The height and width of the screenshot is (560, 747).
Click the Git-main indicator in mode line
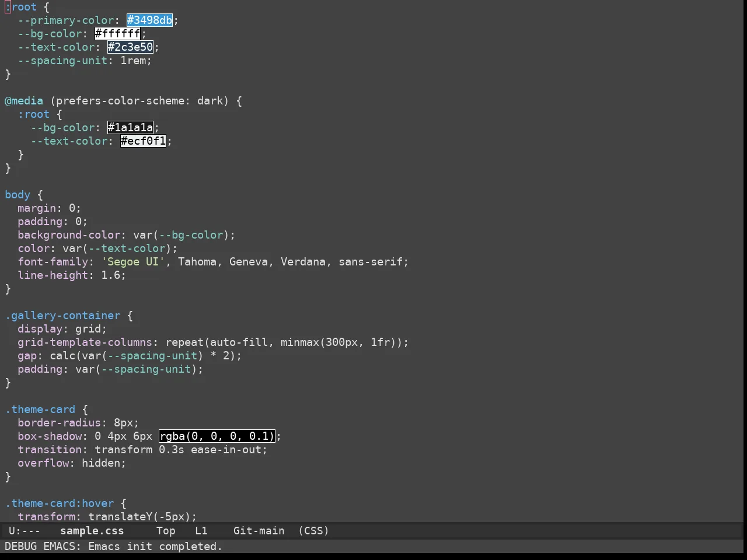pos(259,531)
